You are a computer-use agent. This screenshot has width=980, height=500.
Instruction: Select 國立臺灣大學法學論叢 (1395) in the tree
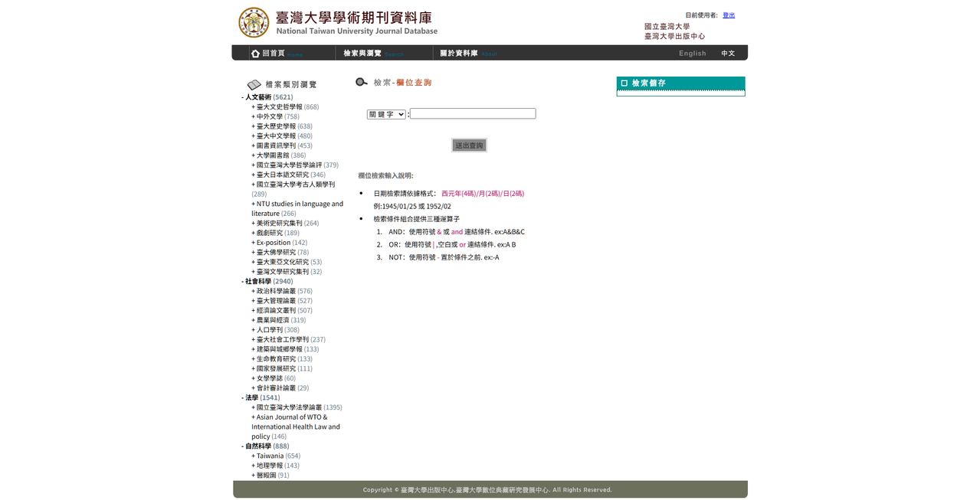[x=297, y=407]
